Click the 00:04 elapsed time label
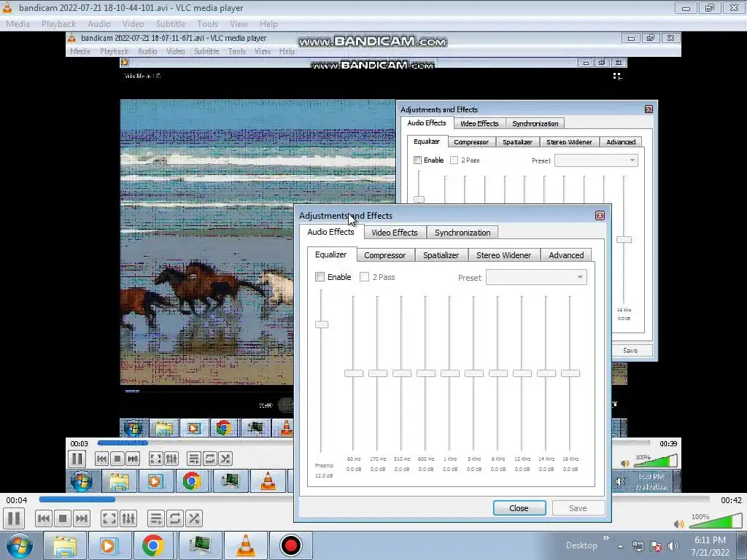747x560 pixels. click(17, 500)
